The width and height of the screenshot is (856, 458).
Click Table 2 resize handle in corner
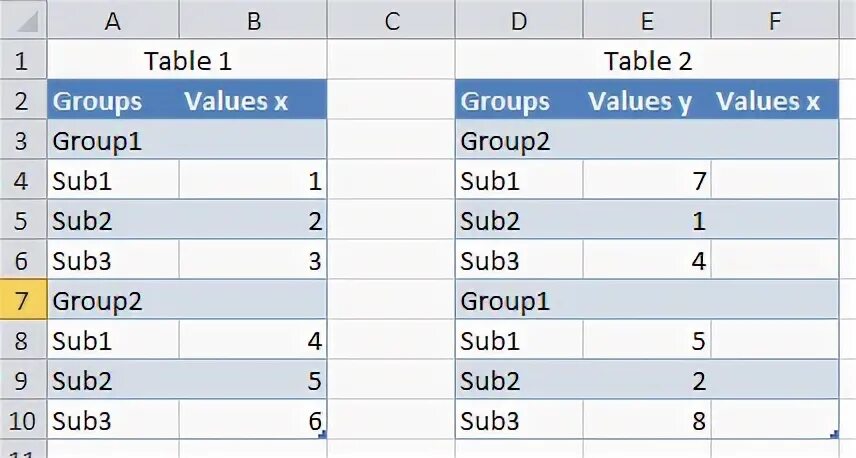tap(834, 435)
